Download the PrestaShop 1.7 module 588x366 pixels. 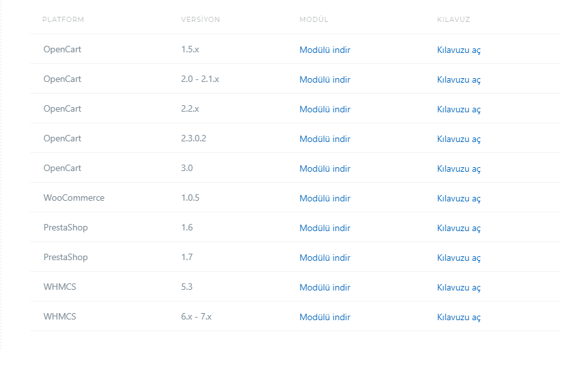325,258
